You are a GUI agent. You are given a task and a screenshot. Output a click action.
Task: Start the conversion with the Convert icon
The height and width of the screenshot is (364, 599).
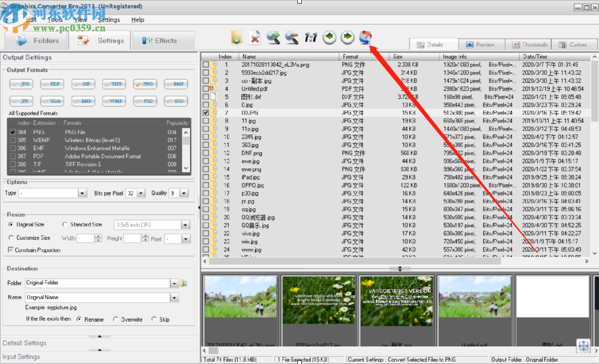pyautogui.click(x=366, y=37)
